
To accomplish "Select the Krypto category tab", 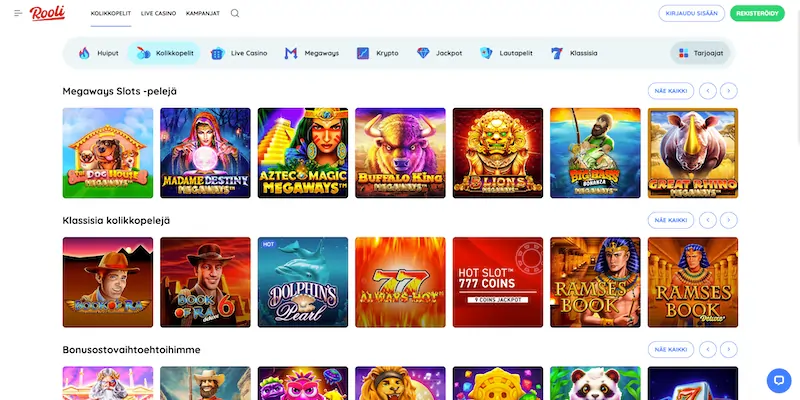I will pyautogui.click(x=378, y=53).
